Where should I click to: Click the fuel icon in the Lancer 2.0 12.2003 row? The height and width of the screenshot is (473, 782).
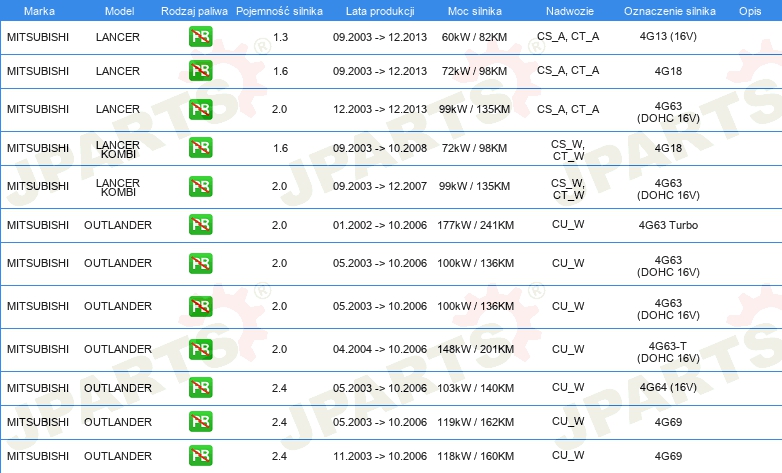pos(200,109)
